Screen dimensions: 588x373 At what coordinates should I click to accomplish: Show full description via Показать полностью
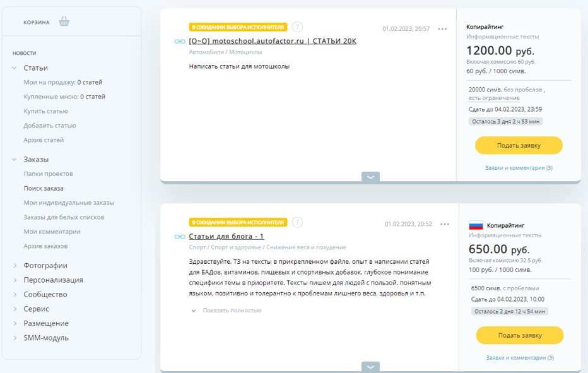click(232, 311)
